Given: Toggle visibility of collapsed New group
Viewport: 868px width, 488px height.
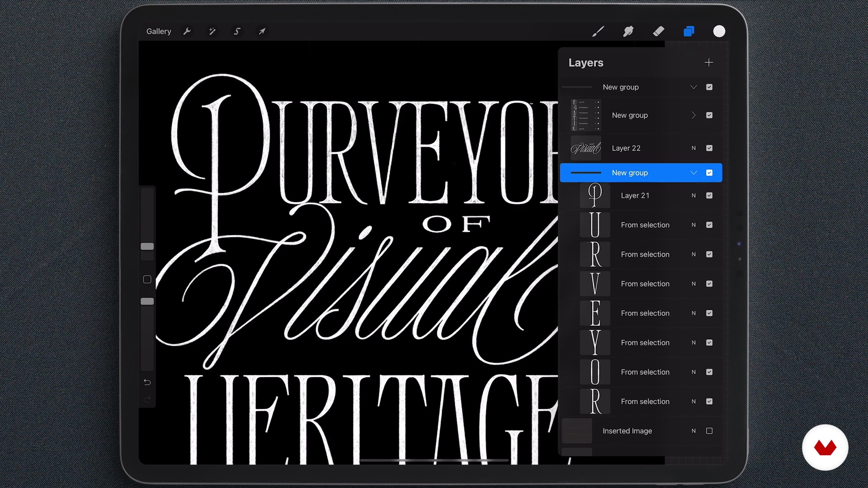Looking at the screenshot, I should [x=709, y=115].
